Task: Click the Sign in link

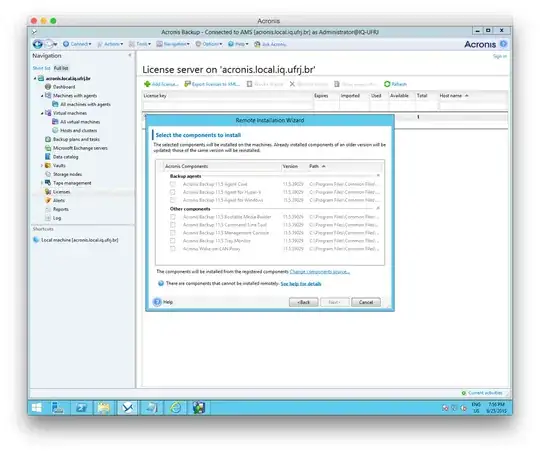Action: 500,56
